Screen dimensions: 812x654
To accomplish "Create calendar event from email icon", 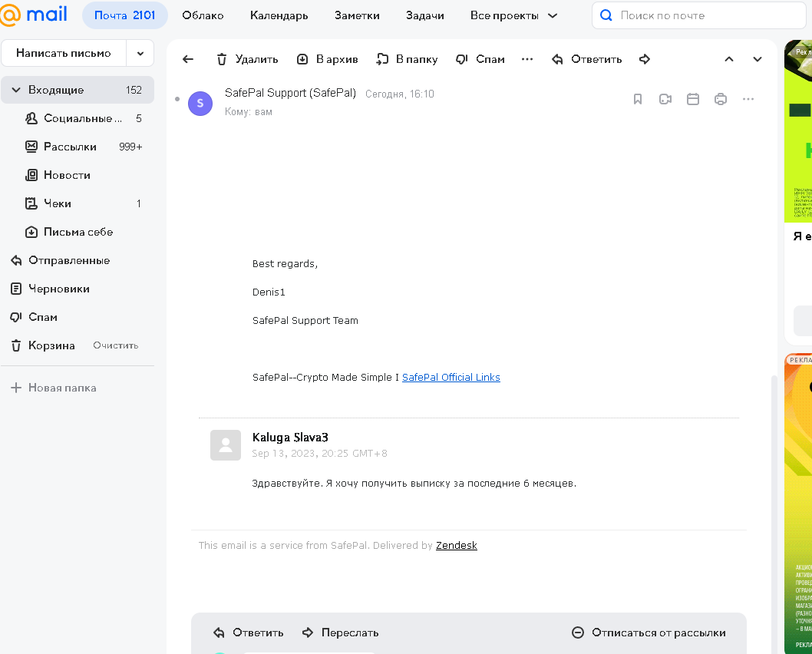I will coord(693,99).
